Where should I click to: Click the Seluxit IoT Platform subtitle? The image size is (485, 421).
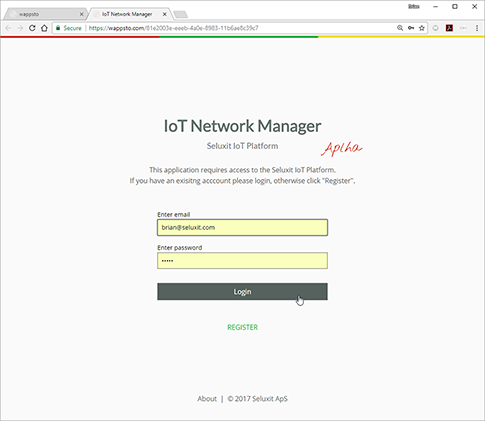[x=242, y=146]
